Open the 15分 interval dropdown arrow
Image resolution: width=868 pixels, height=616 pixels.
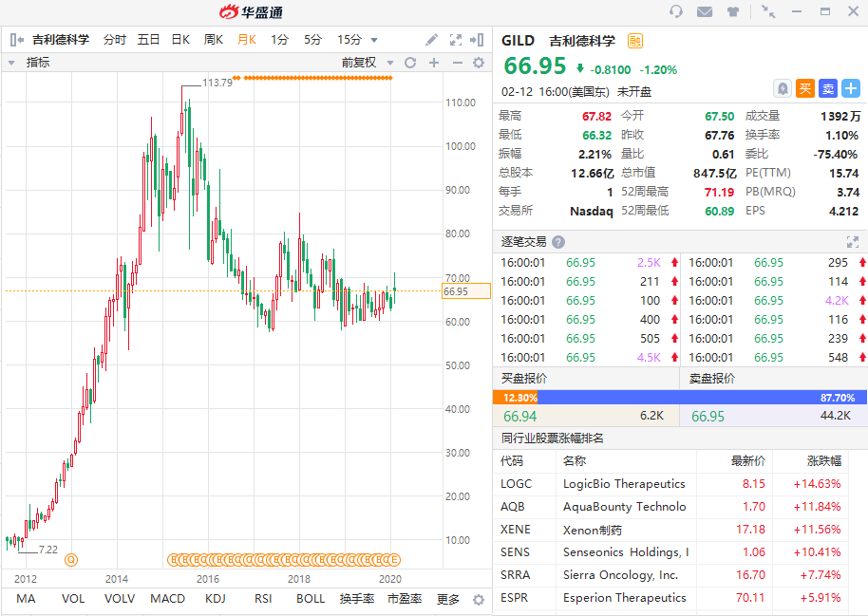click(374, 41)
